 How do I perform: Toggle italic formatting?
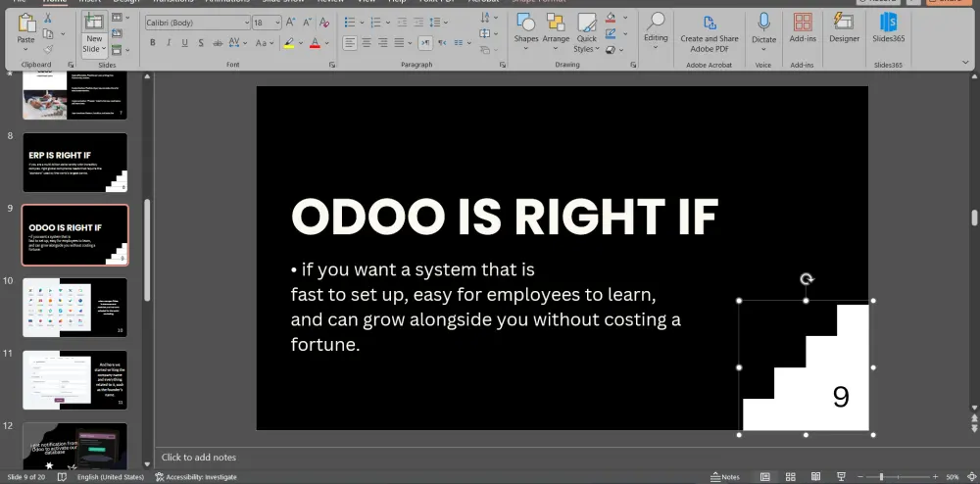pyautogui.click(x=169, y=43)
